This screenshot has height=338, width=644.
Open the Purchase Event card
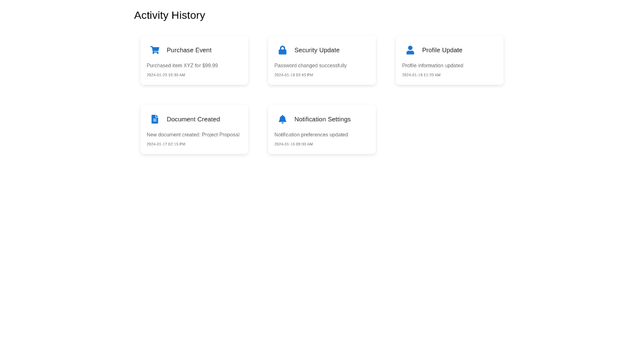click(194, 60)
